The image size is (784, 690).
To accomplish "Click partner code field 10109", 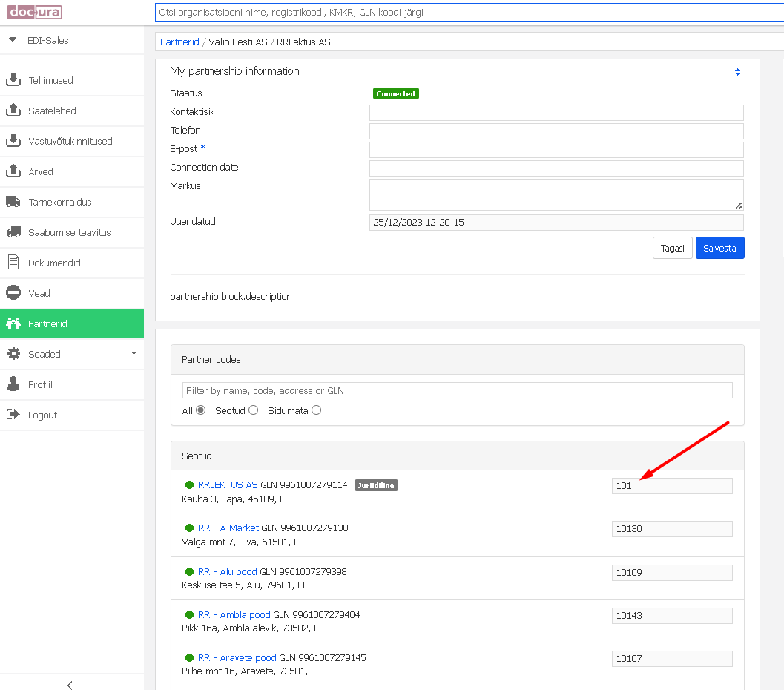I will coord(672,573).
